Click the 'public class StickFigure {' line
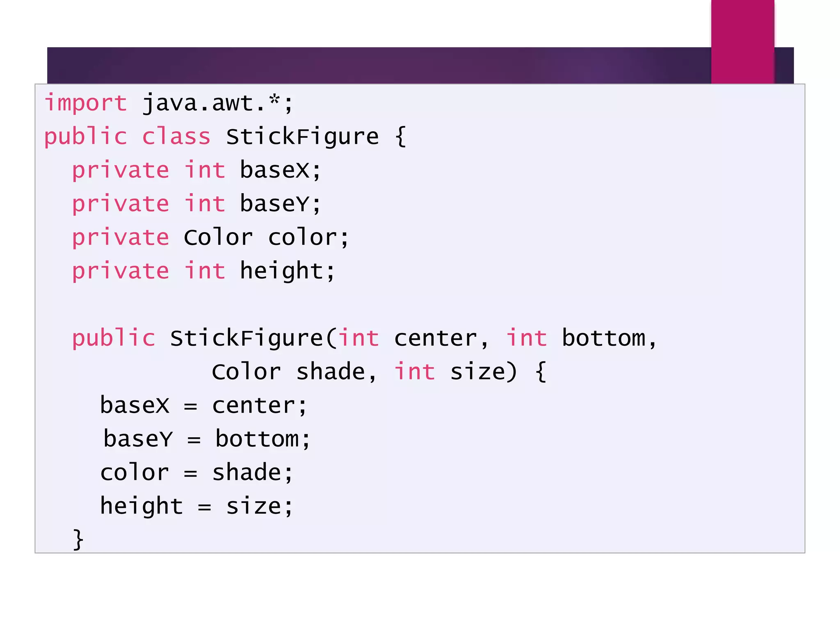This screenshot has height=630, width=840. (225, 137)
